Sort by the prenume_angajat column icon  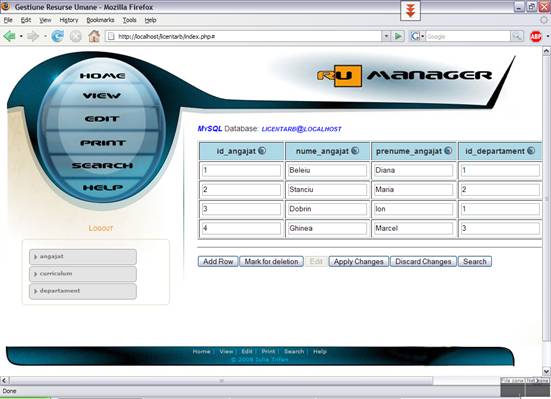(448, 151)
